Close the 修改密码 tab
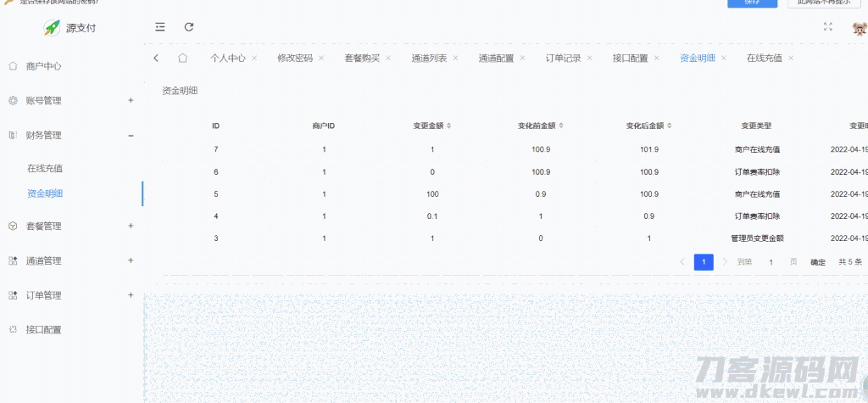This screenshot has width=868, height=403. pos(321,58)
